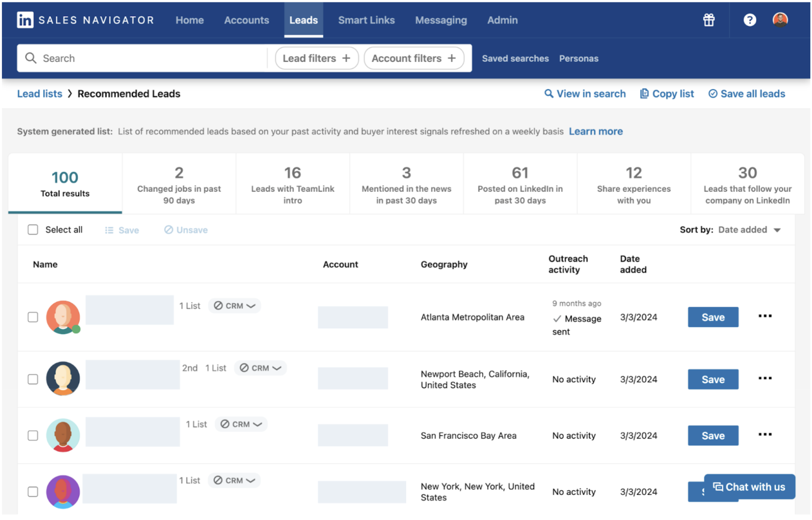The image size is (812, 520).
Task: Click 1 List label in Atlanta row
Action: pyautogui.click(x=190, y=306)
